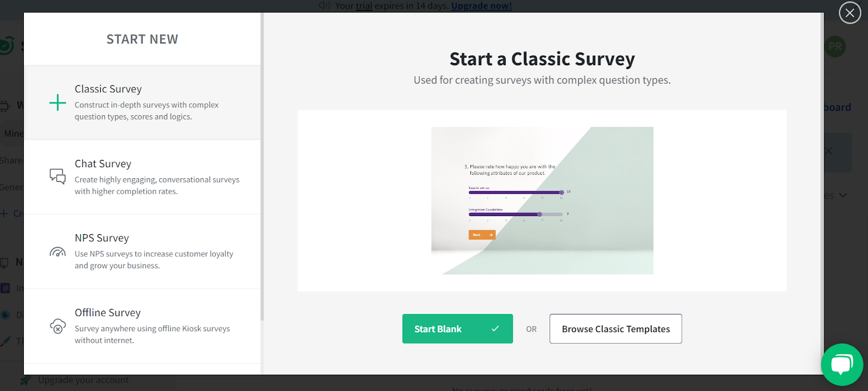Click the Start Blank button
Screen dimensions: 868x391
457,329
